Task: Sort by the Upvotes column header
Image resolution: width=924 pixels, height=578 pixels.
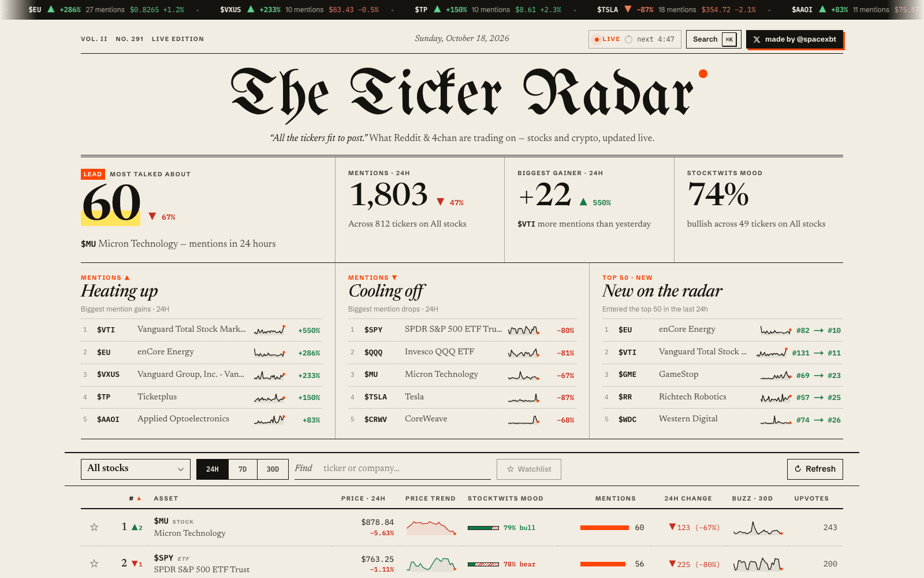Action: (x=811, y=498)
